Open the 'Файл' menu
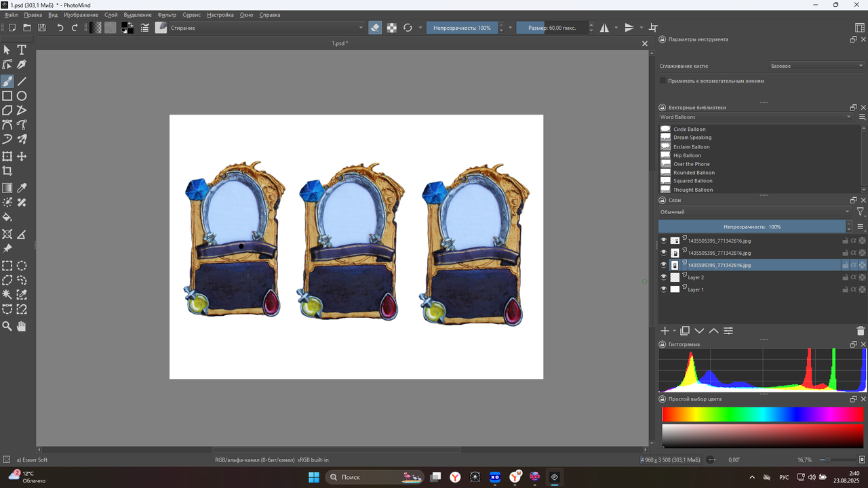Screen dimensions: 868x488 coord(11,14)
